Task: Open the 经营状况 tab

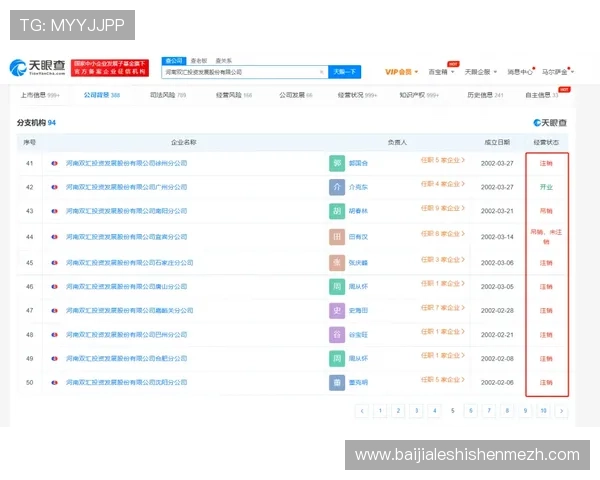Action: 357,95
